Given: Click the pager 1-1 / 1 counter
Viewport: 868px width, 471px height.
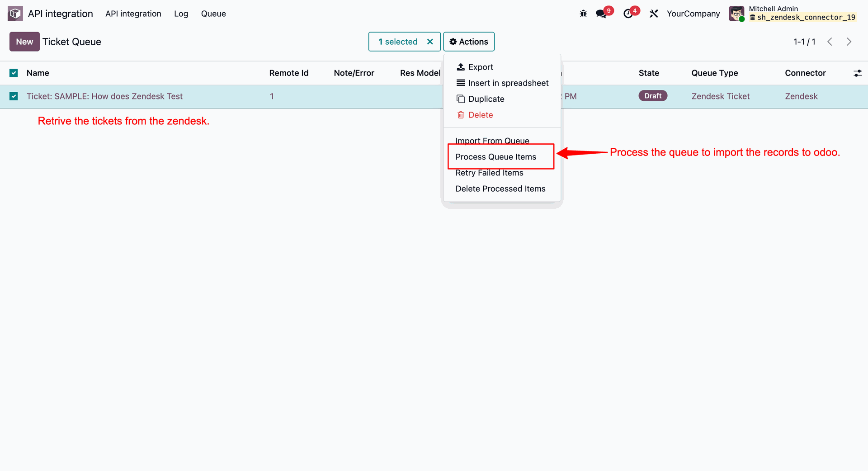Looking at the screenshot, I should coord(804,42).
